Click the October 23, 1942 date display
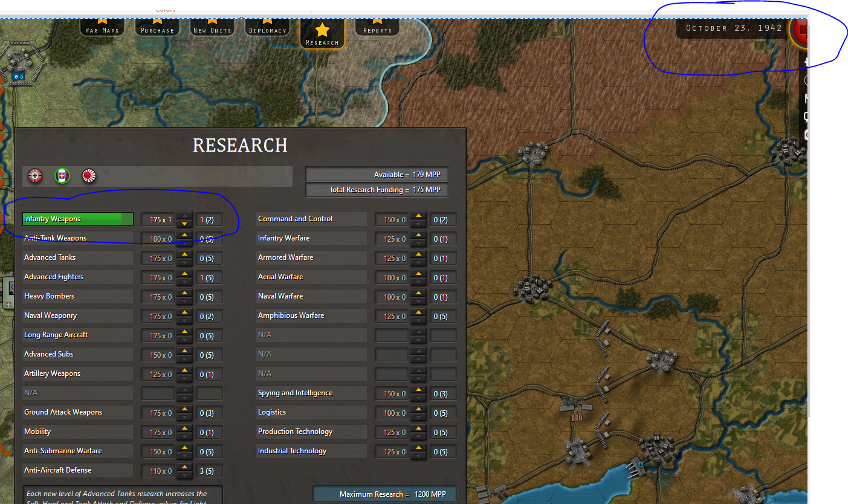Screen dimensions: 848x504 pyautogui.click(x=734, y=28)
